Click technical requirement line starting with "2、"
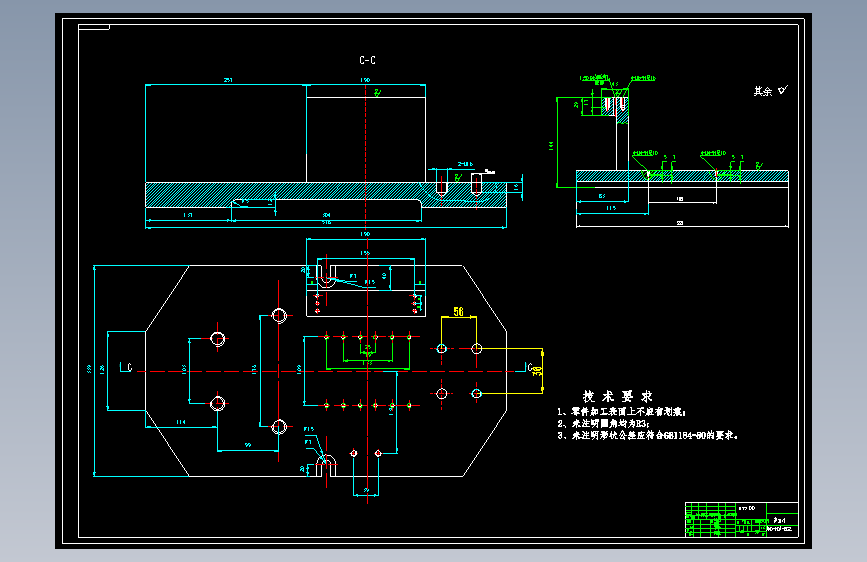This screenshot has width=867, height=562. [x=603, y=424]
